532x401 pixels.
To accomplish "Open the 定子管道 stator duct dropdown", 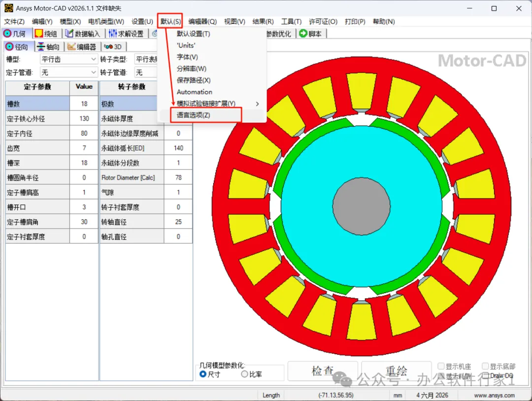I will coord(69,72).
